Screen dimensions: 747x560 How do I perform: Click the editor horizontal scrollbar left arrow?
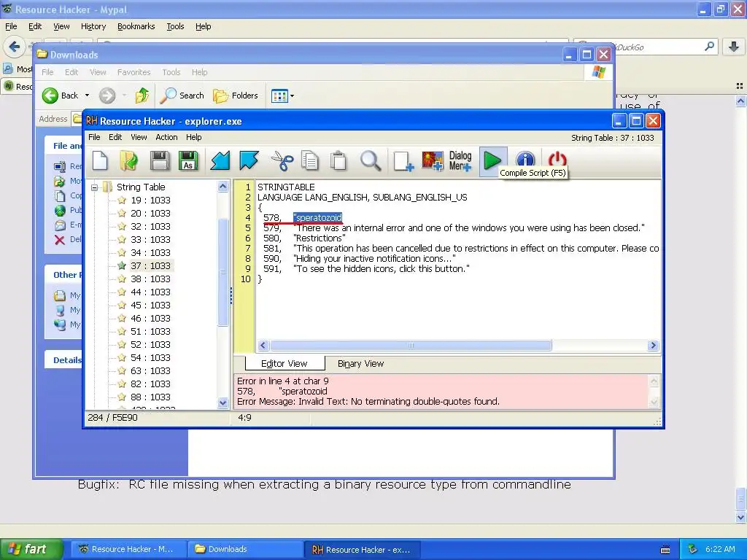[x=263, y=345]
